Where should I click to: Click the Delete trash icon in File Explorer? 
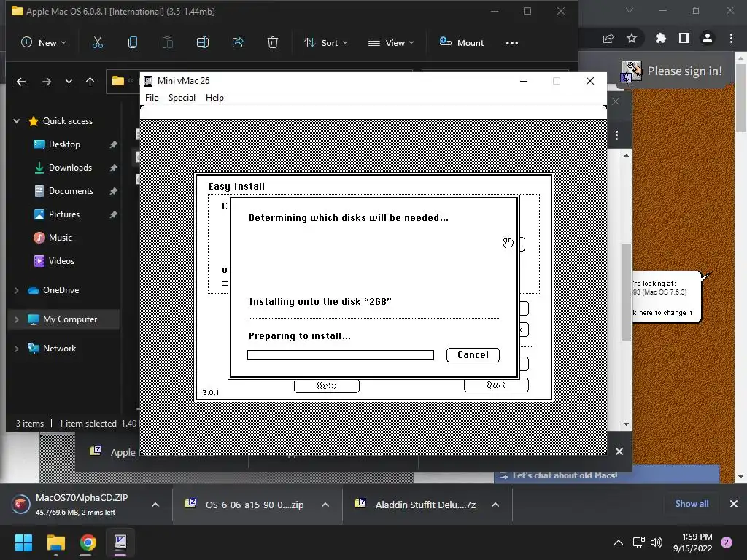tap(273, 42)
